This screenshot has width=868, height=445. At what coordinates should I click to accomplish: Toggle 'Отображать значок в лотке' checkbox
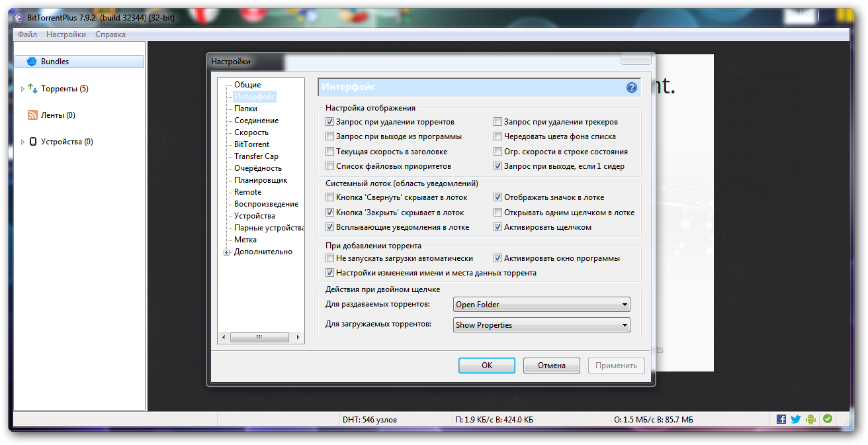point(498,197)
